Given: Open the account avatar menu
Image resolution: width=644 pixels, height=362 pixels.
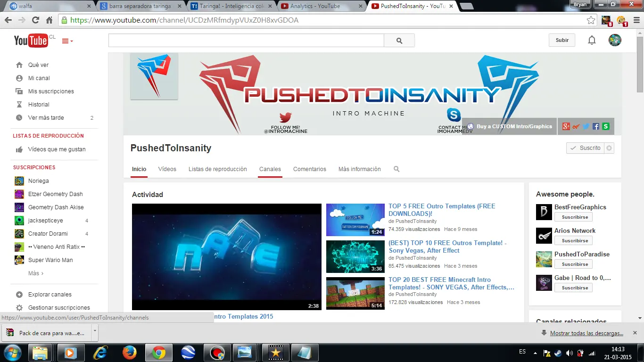Looking at the screenshot, I should click(615, 40).
